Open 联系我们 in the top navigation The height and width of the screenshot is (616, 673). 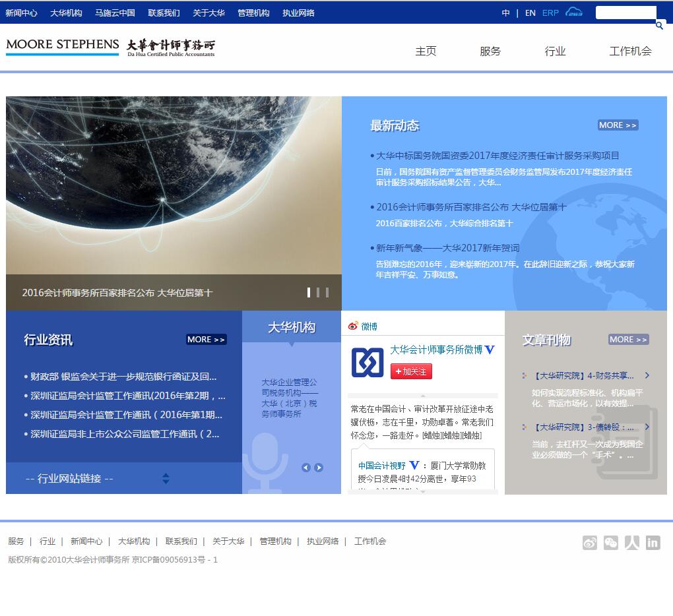click(164, 13)
